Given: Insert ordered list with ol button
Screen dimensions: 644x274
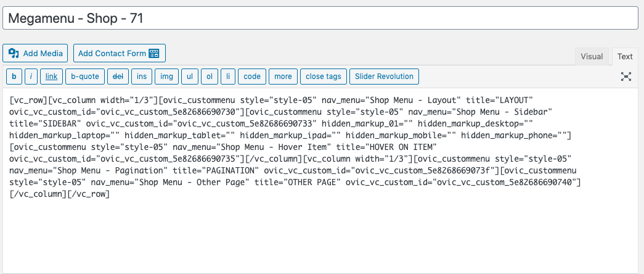Looking at the screenshot, I should pos(210,77).
